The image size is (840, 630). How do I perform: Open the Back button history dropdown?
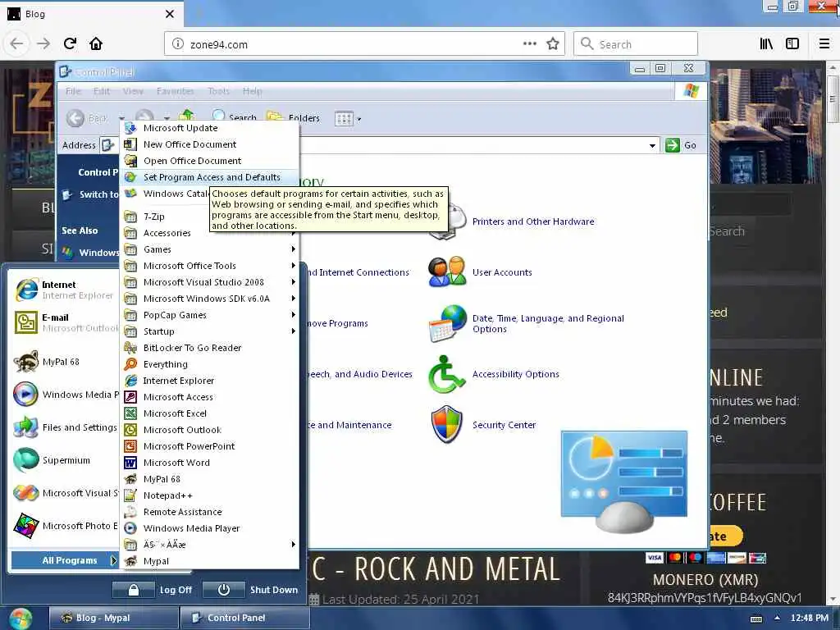(x=122, y=118)
